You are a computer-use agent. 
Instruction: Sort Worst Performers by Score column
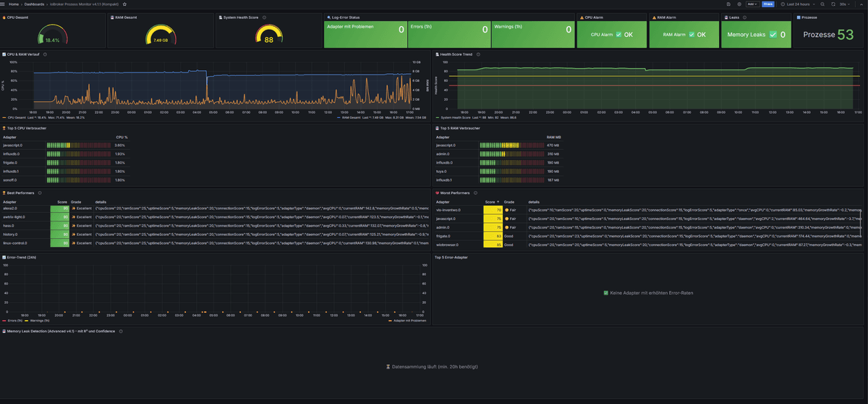(x=490, y=202)
